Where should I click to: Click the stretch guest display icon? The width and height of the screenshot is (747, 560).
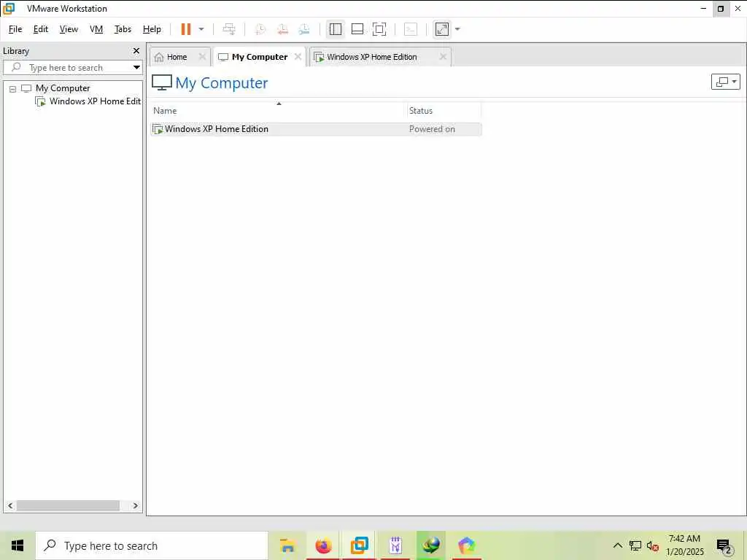(x=442, y=29)
